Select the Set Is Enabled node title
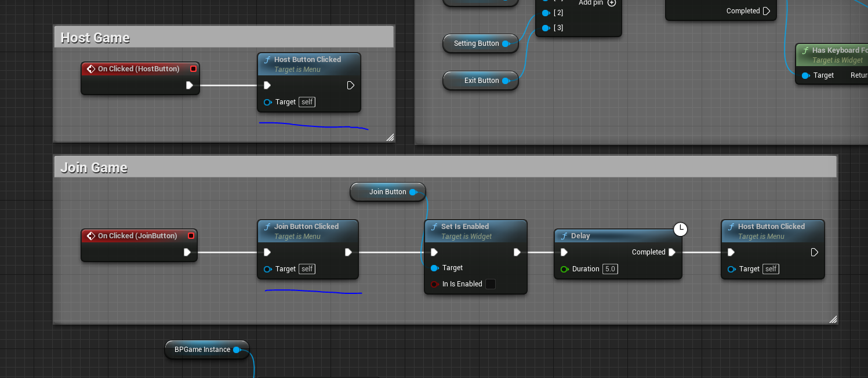This screenshot has height=378, width=868. pyautogui.click(x=464, y=227)
